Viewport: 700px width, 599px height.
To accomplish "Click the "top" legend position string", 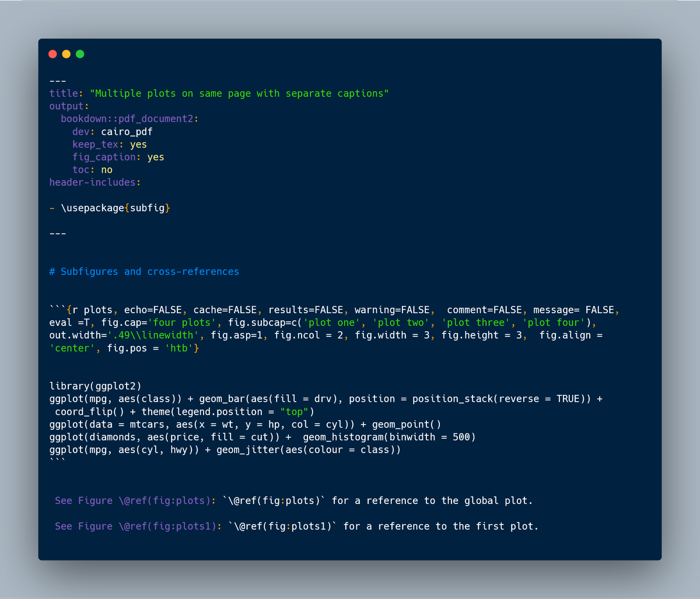I will (295, 412).
